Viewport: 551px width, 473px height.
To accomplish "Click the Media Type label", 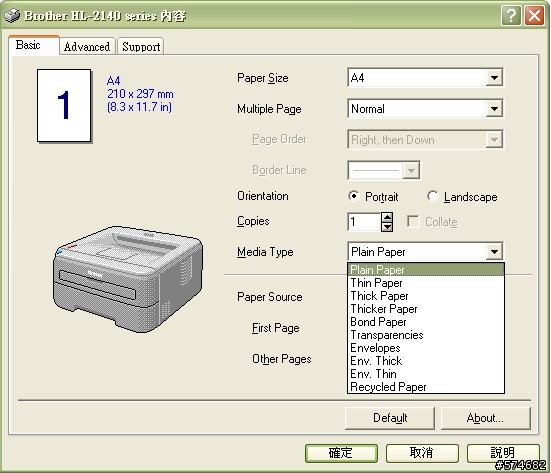I will point(265,252).
